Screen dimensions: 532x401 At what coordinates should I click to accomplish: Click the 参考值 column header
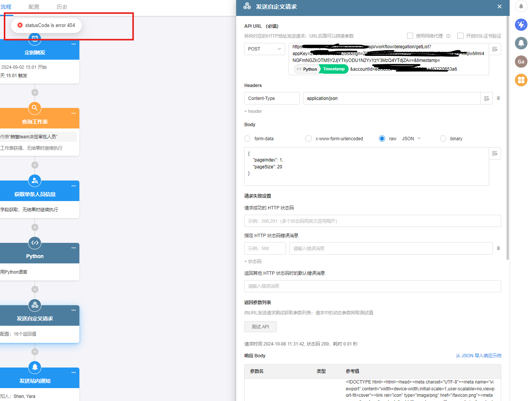point(352,371)
